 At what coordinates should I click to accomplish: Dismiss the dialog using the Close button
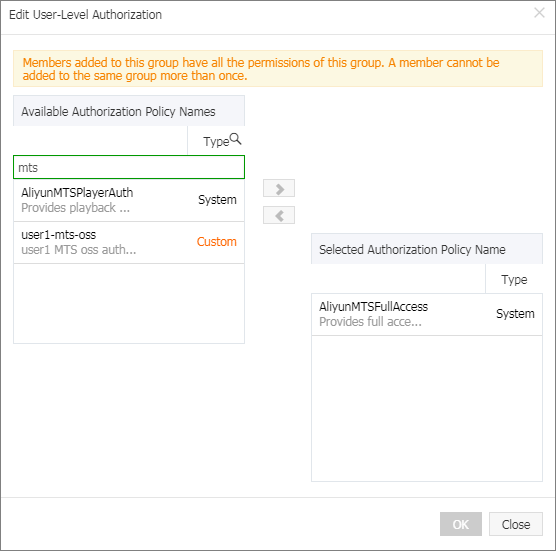click(516, 524)
